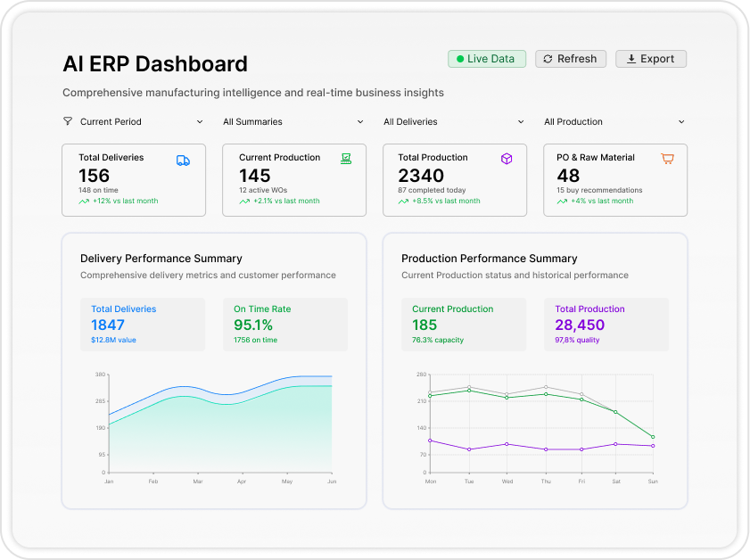750x560 pixels.
Task: Open the Current Period dropdown
Action: tap(134, 121)
